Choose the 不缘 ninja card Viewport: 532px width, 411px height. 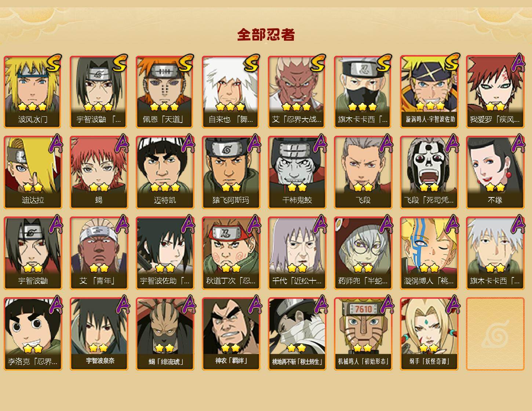tap(495, 172)
